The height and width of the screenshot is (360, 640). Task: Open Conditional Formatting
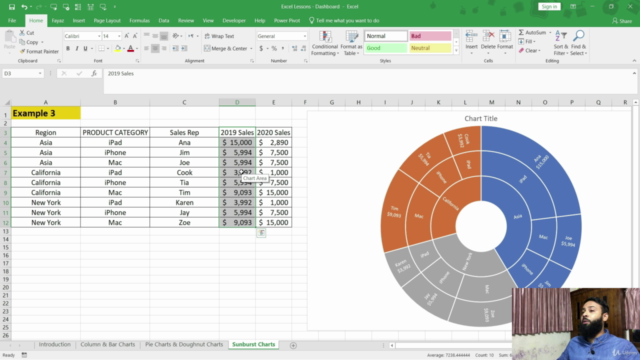click(x=325, y=43)
